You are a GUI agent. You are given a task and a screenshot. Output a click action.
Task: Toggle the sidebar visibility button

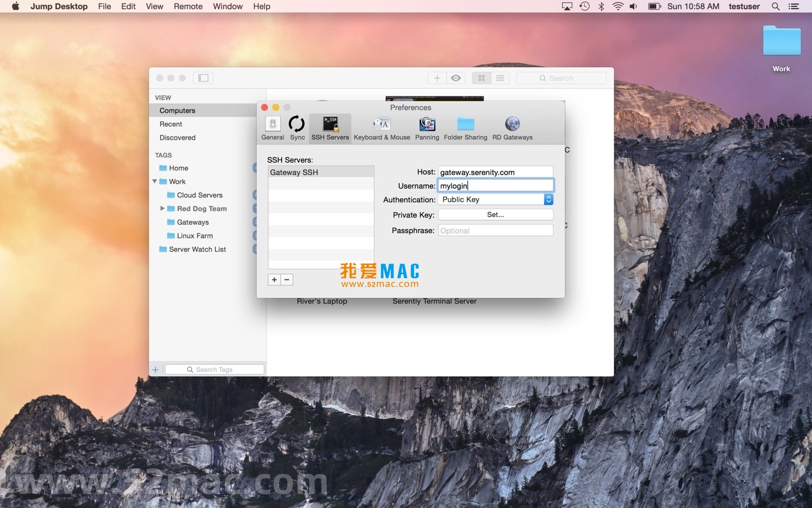tap(203, 78)
